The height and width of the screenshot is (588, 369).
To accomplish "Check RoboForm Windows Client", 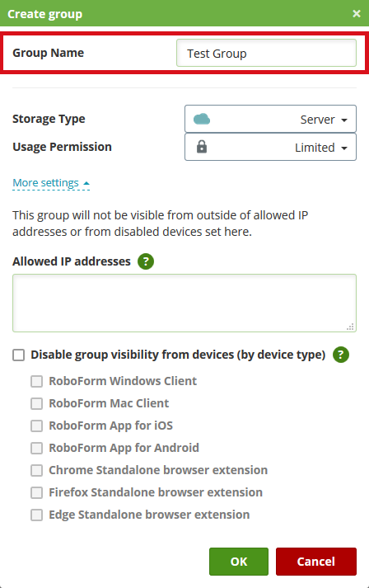I will [x=37, y=381].
